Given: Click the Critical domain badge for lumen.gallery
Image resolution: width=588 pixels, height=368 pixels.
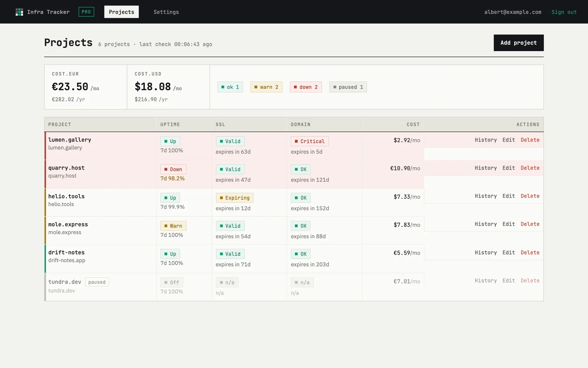Looking at the screenshot, I should pyautogui.click(x=310, y=141).
